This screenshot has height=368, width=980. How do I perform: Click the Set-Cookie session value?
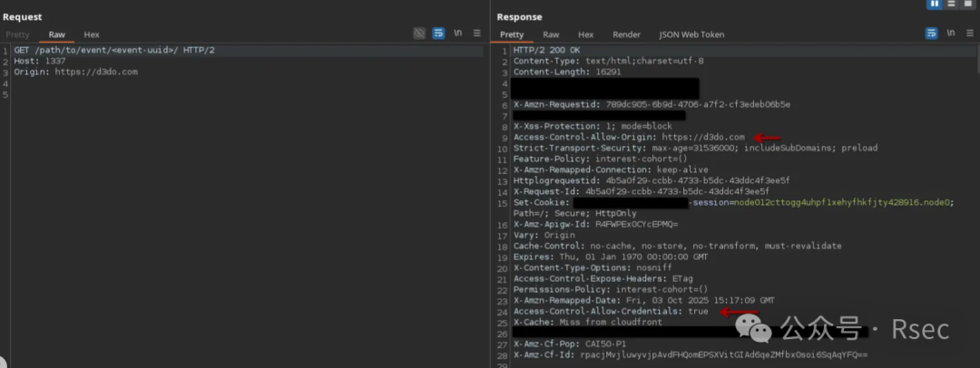(x=842, y=202)
